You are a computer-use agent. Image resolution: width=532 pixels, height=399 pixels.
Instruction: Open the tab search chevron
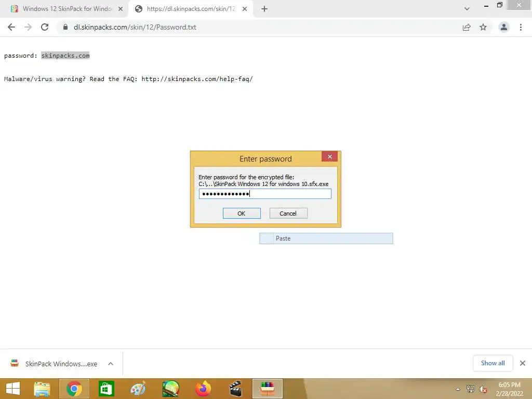click(467, 9)
